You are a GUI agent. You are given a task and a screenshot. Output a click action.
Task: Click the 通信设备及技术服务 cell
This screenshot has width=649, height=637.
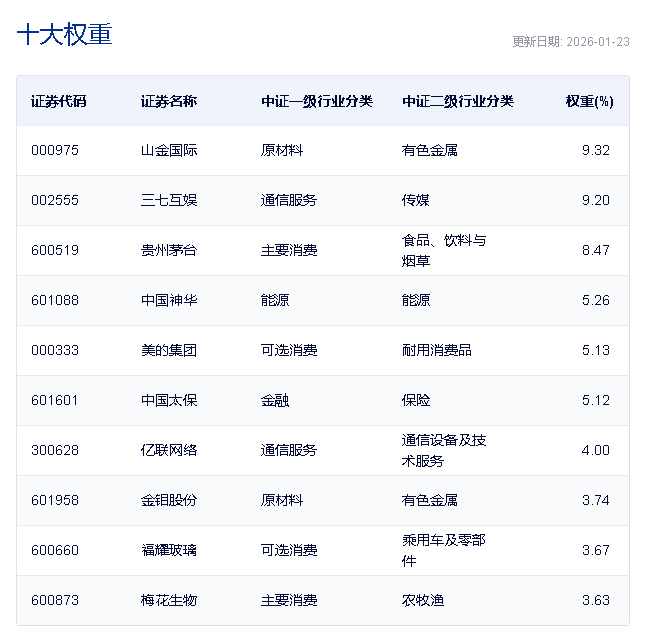coord(444,450)
